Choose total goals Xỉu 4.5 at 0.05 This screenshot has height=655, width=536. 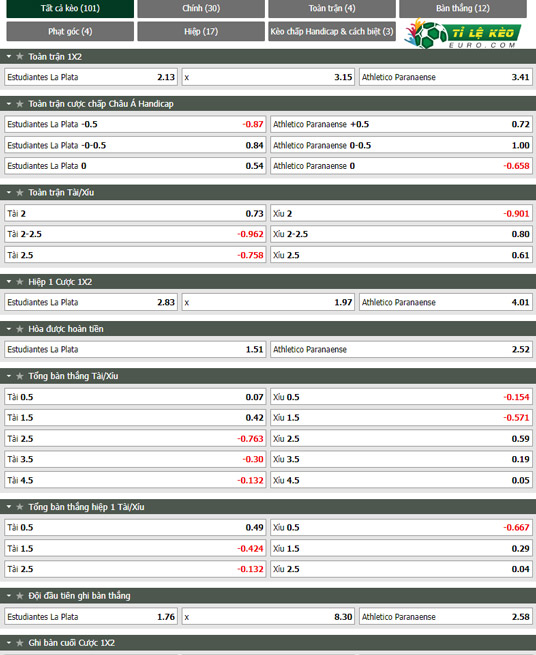tap(401, 480)
